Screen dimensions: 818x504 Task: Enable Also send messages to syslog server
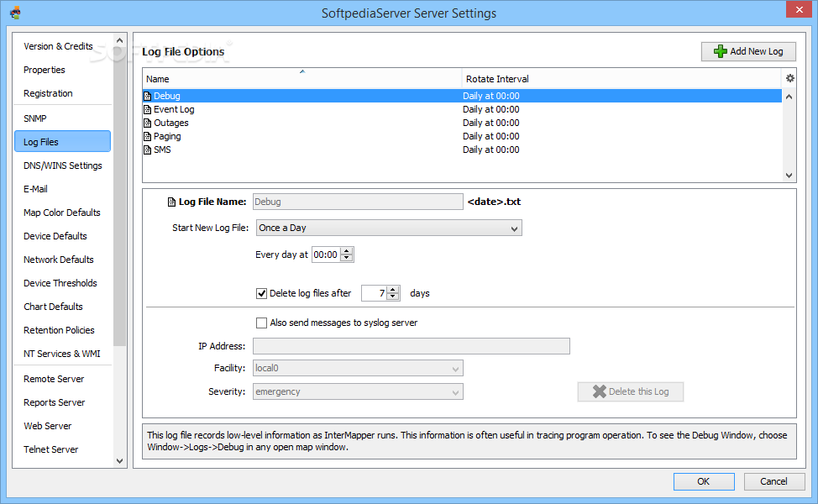click(x=261, y=323)
